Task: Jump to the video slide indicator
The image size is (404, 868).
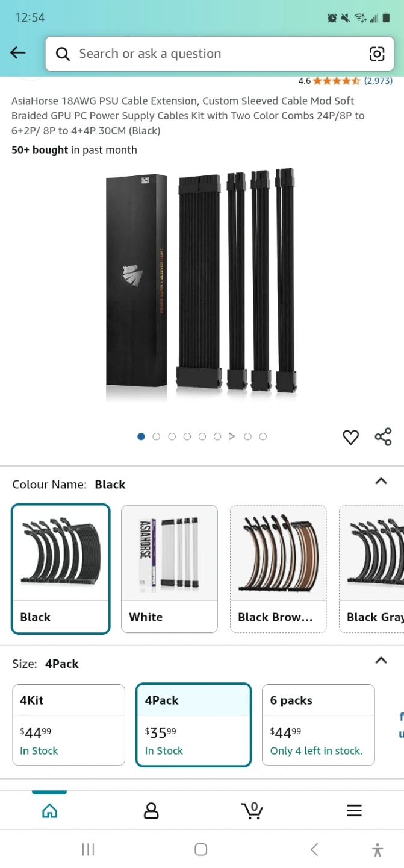Action: point(232,436)
